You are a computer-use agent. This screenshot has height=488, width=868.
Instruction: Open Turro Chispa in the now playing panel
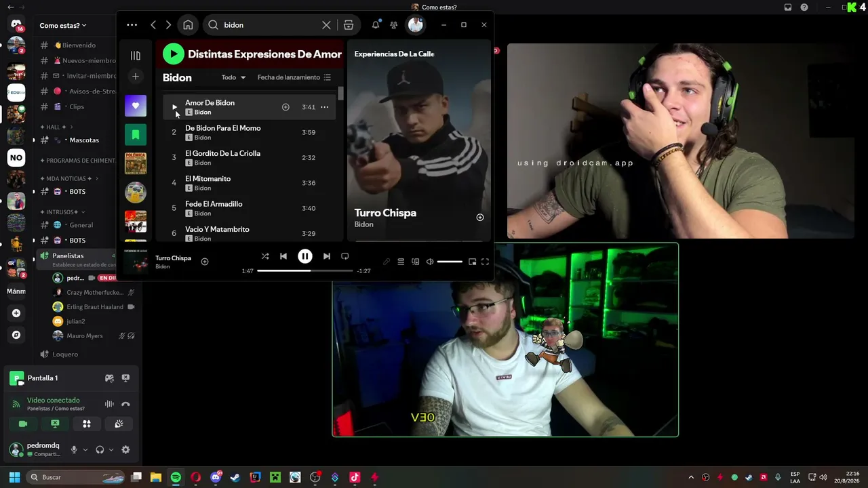[385, 213]
